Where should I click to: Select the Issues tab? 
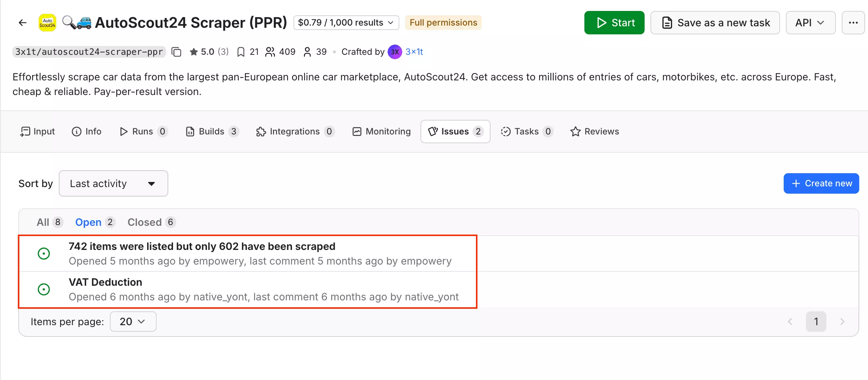point(455,132)
